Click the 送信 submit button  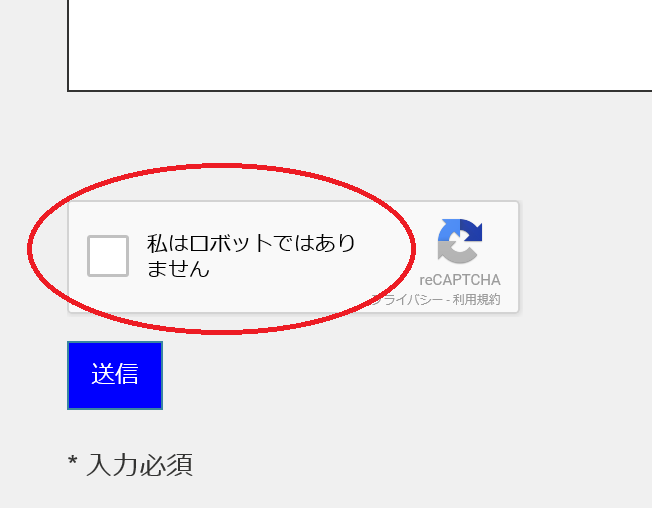click(x=115, y=375)
